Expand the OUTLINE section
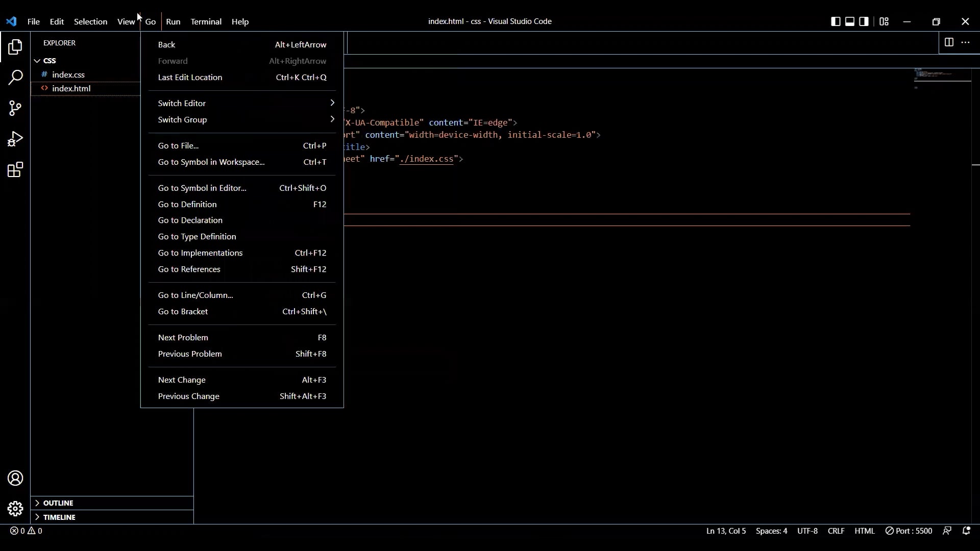Screen dimensions: 980x551 [x=112, y=503]
